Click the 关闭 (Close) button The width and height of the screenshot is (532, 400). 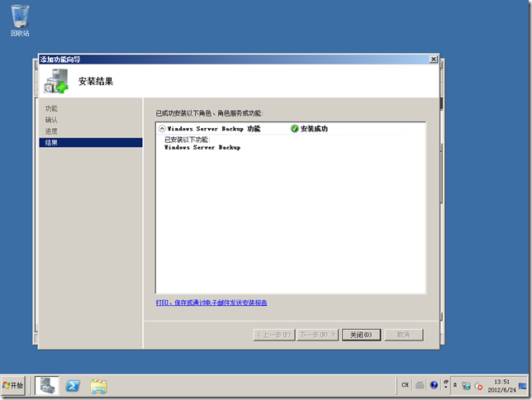pyautogui.click(x=361, y=335)
